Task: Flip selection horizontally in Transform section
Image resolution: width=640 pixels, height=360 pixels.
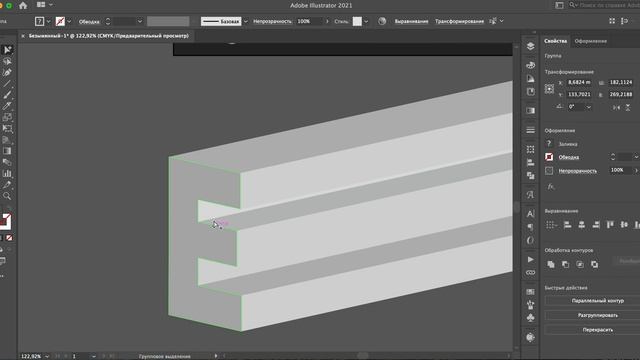Action: point(616,107)
